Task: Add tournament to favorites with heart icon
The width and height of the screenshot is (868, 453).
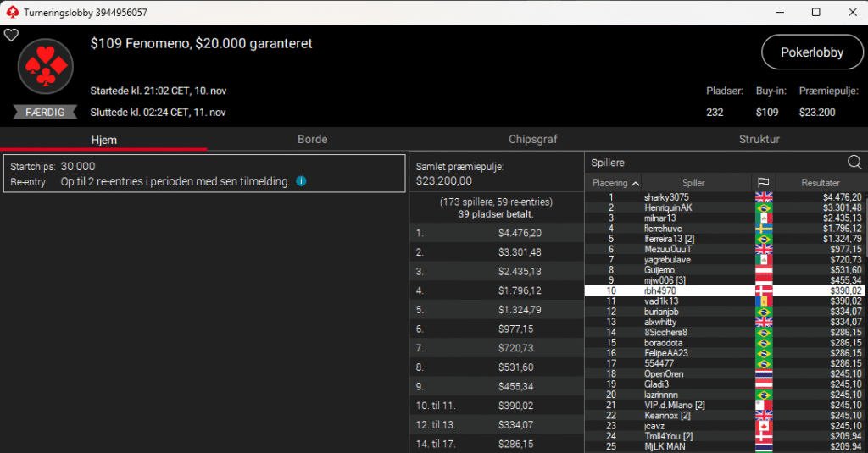Action: pyautogui.click(x=11, y=35)
